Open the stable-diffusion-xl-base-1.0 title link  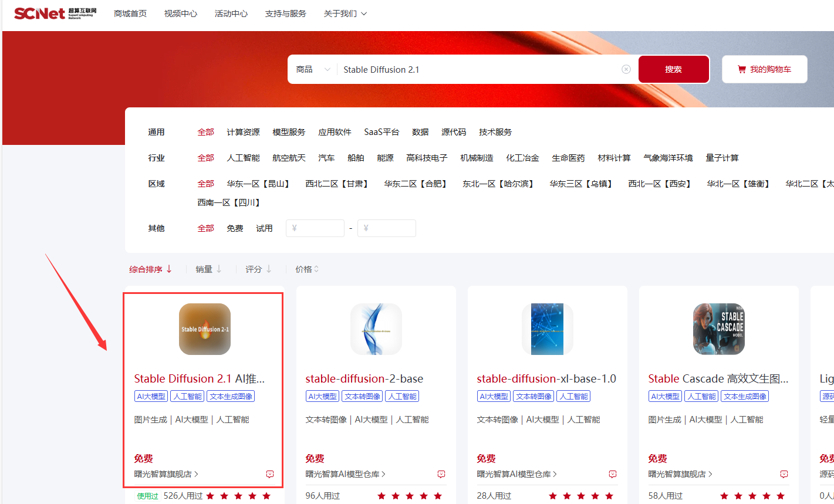pos(546,378)
